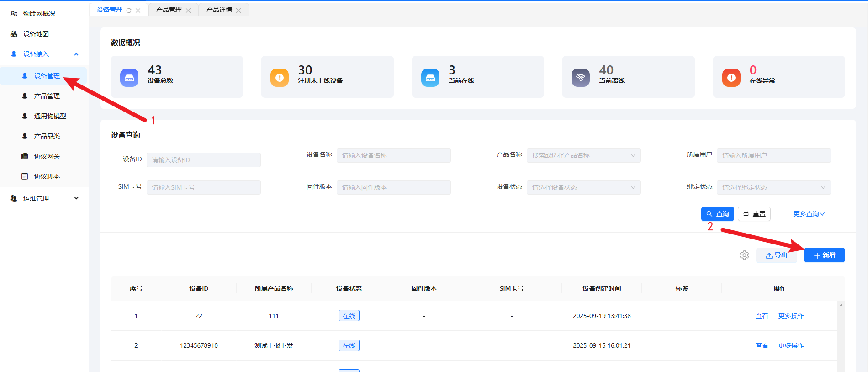Click the refresh icon on 设备管理 tab
Screen dimensions: 868x372
(x=129, y=11)
